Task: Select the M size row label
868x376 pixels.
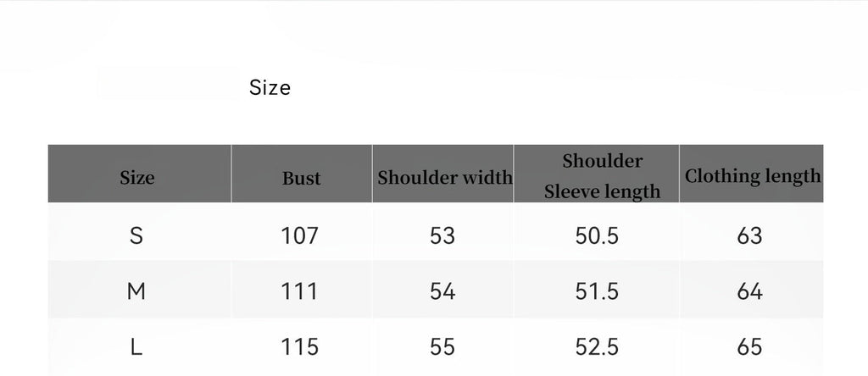Action: tap(136, 291)
